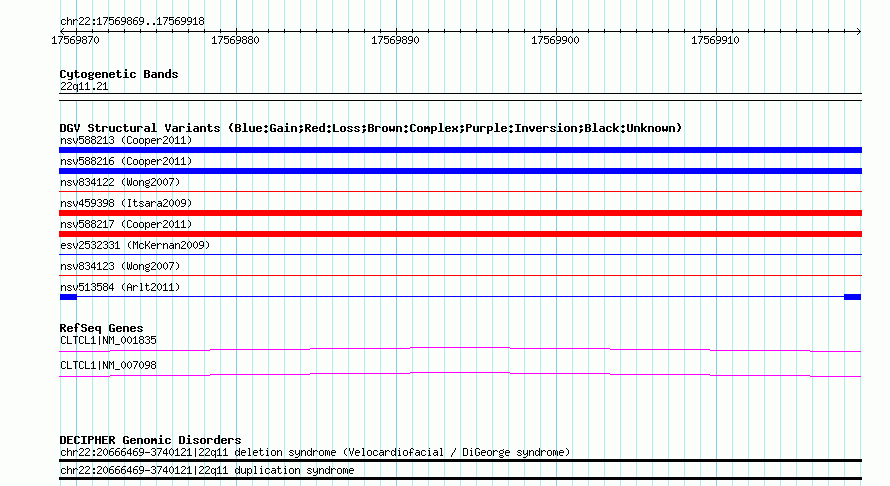
Task: Click the thin red line under nsv834123
Action: (460, 276)
